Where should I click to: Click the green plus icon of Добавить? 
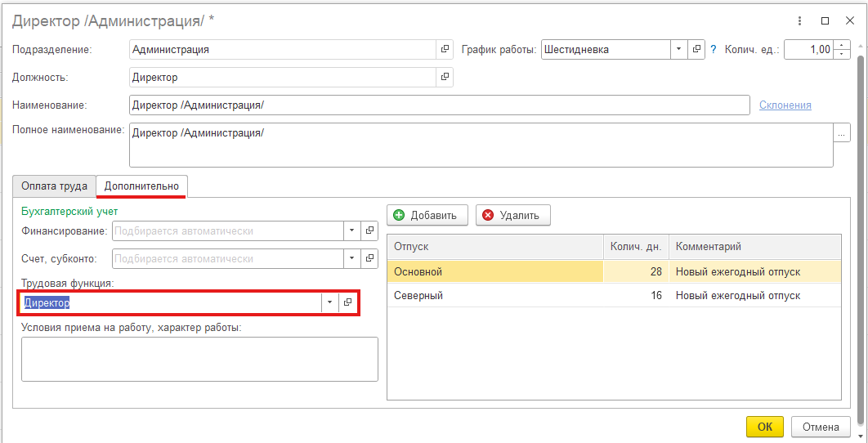pos(399,216)
